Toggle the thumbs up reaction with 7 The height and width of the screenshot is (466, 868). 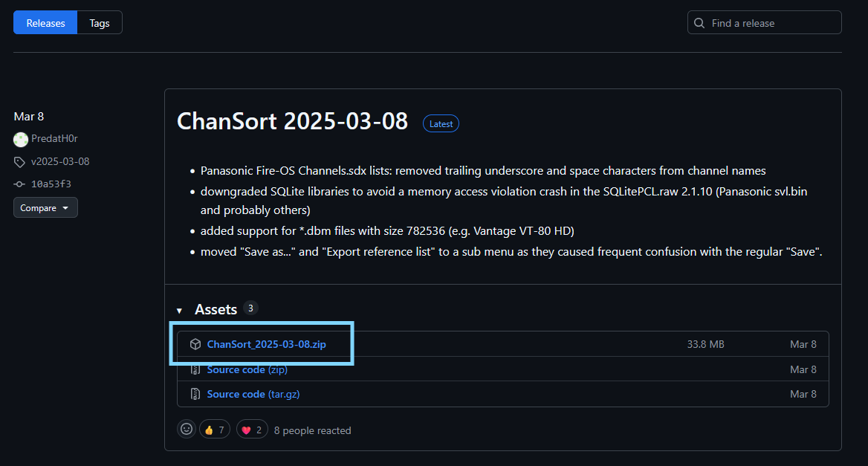pyautogui.click(x=214, y=430)
